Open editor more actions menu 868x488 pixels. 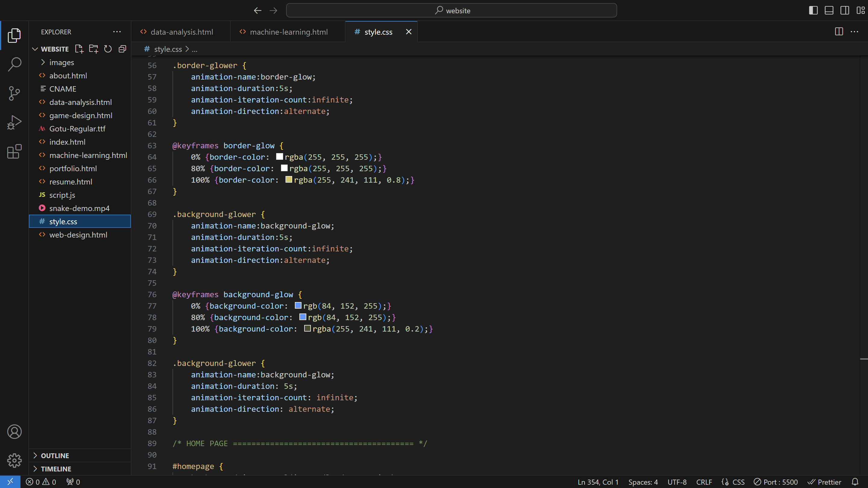pos(854,32)
